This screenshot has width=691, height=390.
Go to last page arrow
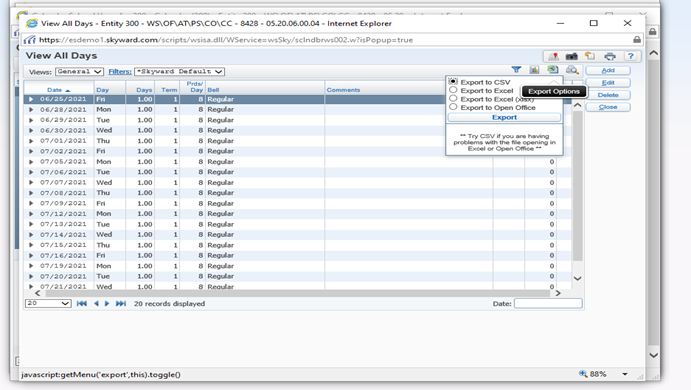click(x=121, y=303)
